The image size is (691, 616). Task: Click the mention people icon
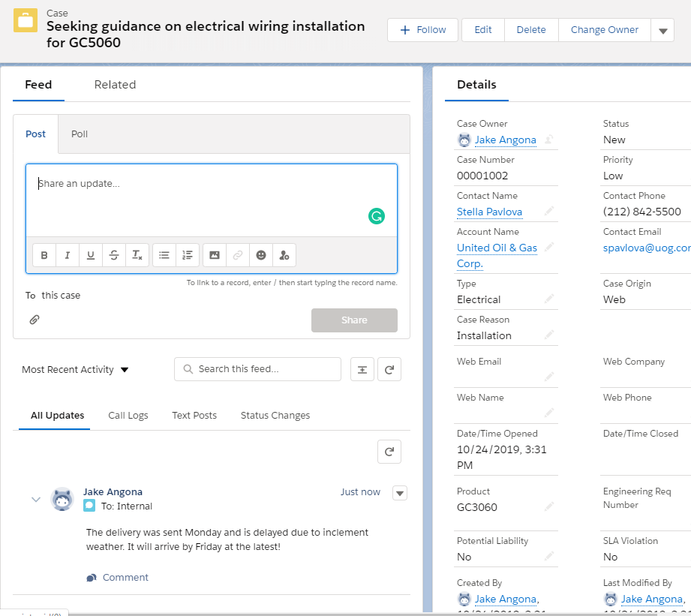click(x=284, y=255)
